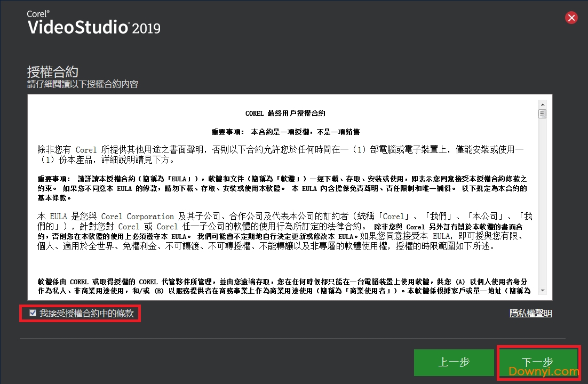Proceed with the 下一步 button
The width and height of the screenshot is (588, 384).
[538, 362]
